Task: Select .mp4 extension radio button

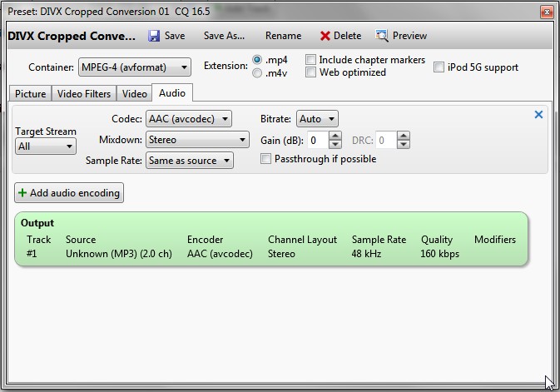Action: [257, 59]
